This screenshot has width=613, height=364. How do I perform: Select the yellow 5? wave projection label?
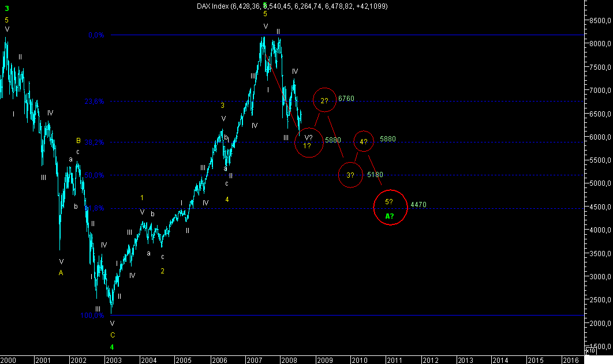click(x=389, y=202)
